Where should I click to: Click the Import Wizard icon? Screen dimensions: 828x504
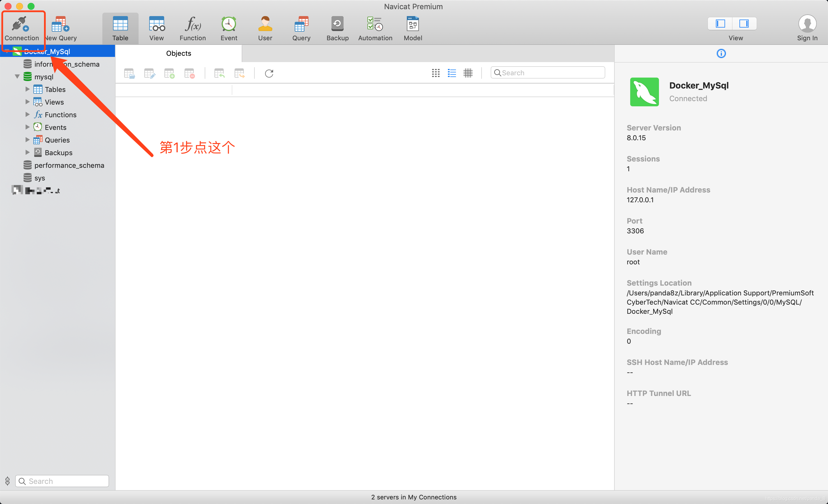coord(219,73)
